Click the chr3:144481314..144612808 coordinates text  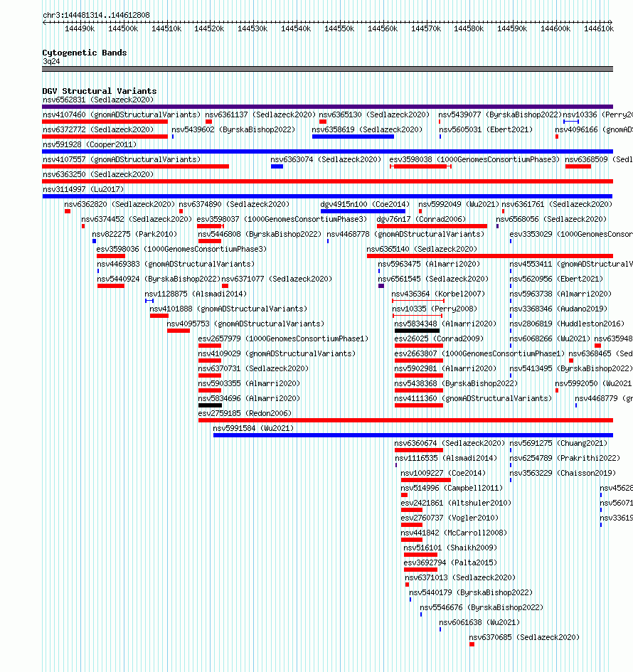pyautogui.click(x=97, y=15)
